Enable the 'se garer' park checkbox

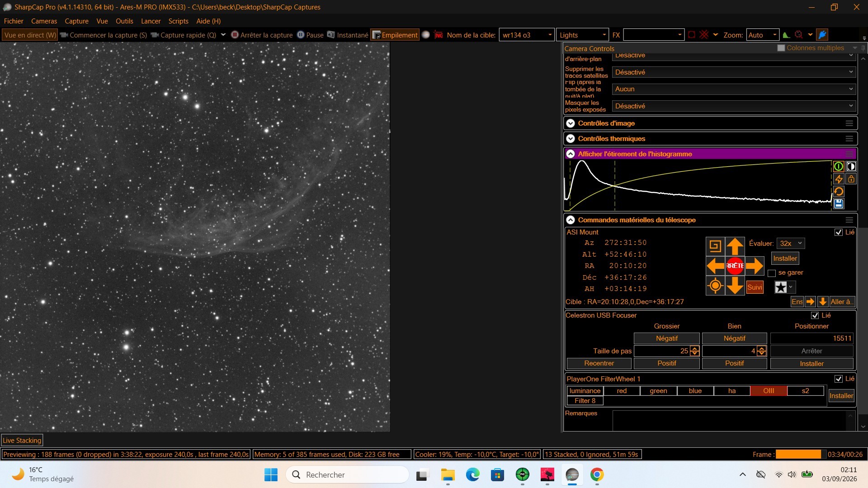(x=772, y=273)
